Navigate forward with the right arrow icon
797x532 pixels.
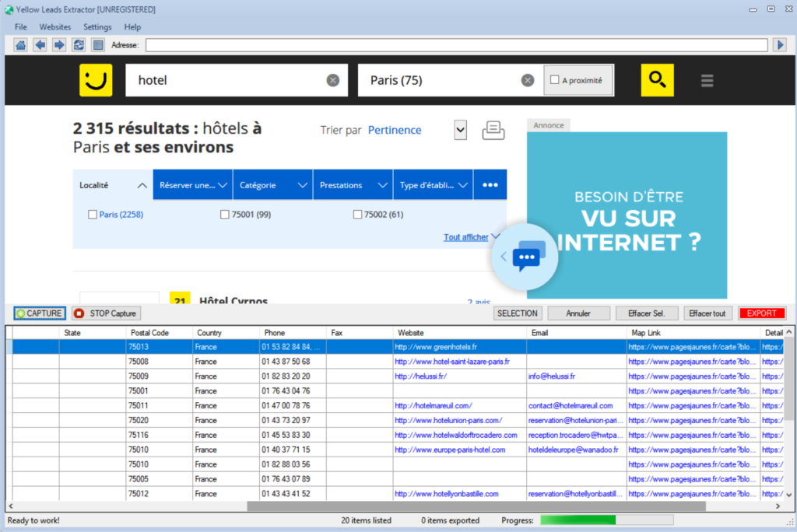click(59, 45)
